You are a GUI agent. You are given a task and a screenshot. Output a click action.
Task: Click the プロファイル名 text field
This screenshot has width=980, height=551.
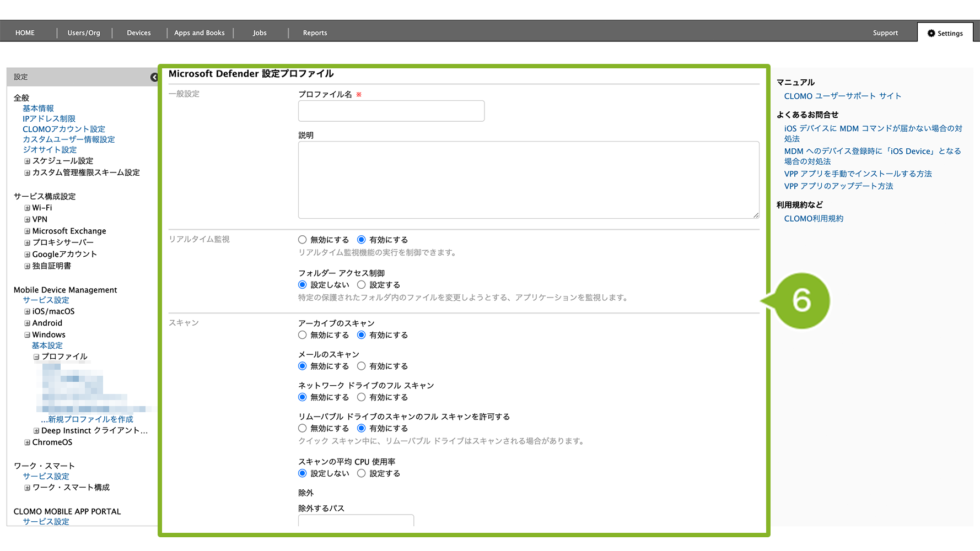[391, 111]
